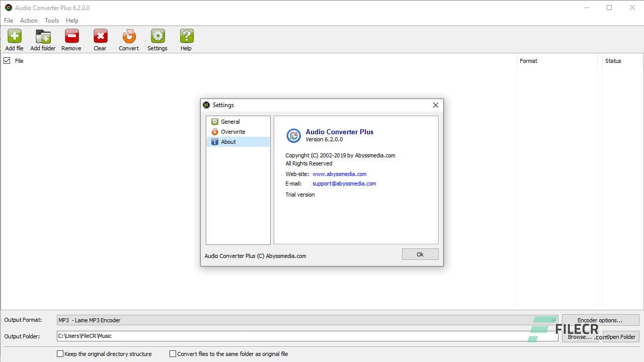Open the Action menu

point(29,21)
